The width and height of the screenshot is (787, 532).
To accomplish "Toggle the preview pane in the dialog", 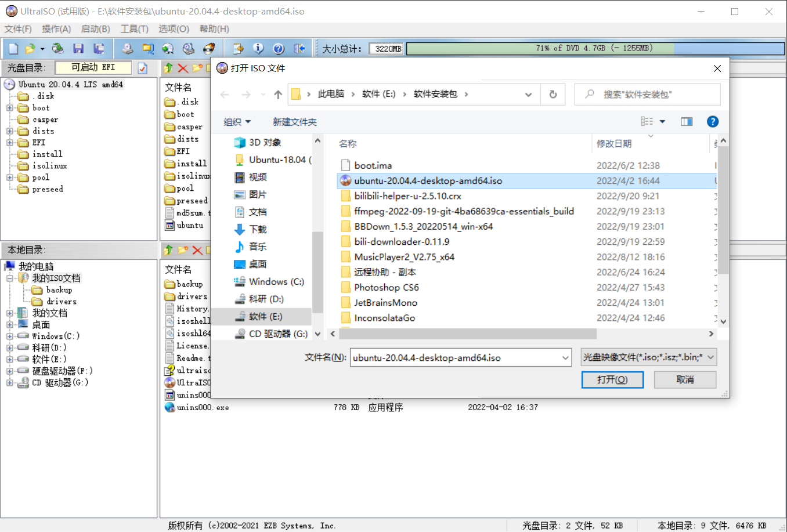I will (687, 122).
